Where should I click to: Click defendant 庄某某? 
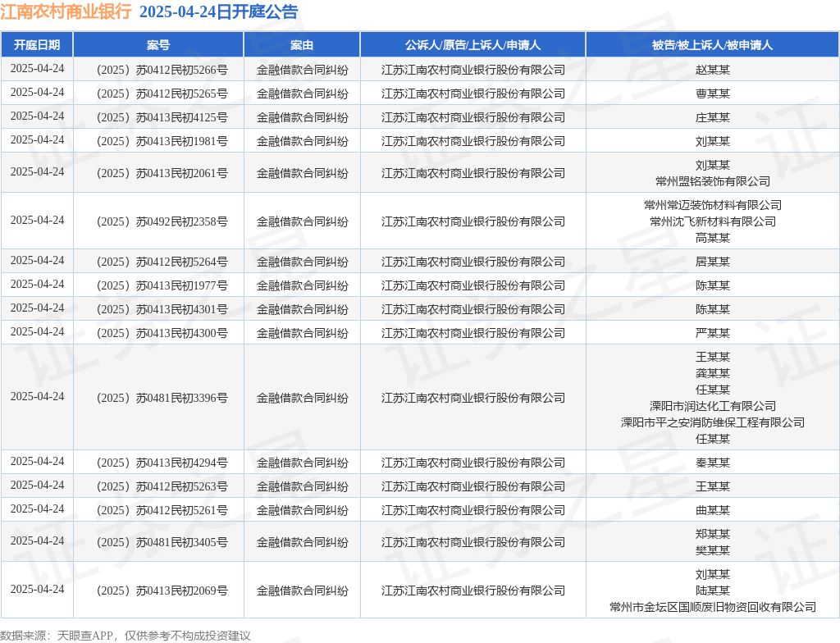point(713,117)
